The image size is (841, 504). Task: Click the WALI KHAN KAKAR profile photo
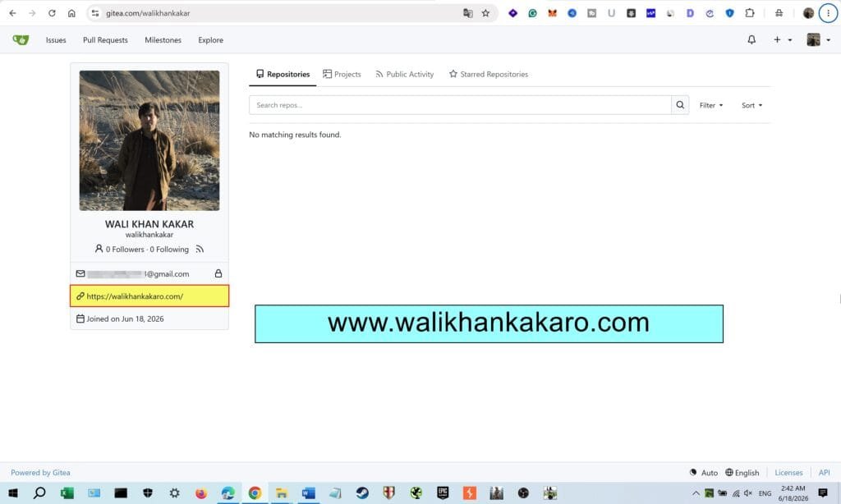149,140
